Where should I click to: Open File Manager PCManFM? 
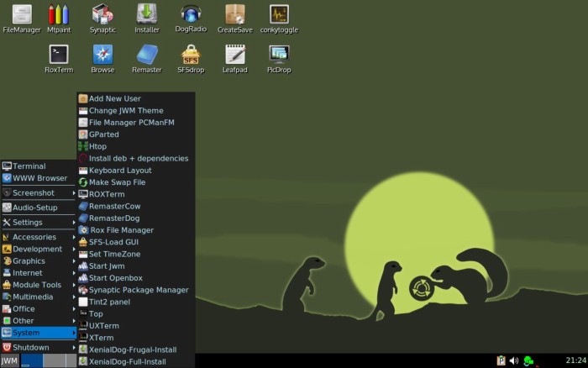(136, 123)
